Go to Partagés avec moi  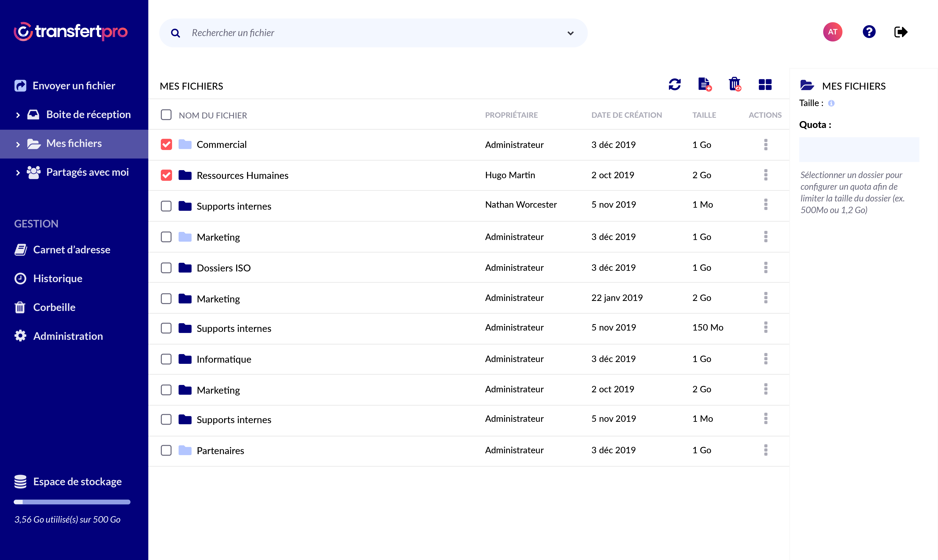(x=78, y=172)
